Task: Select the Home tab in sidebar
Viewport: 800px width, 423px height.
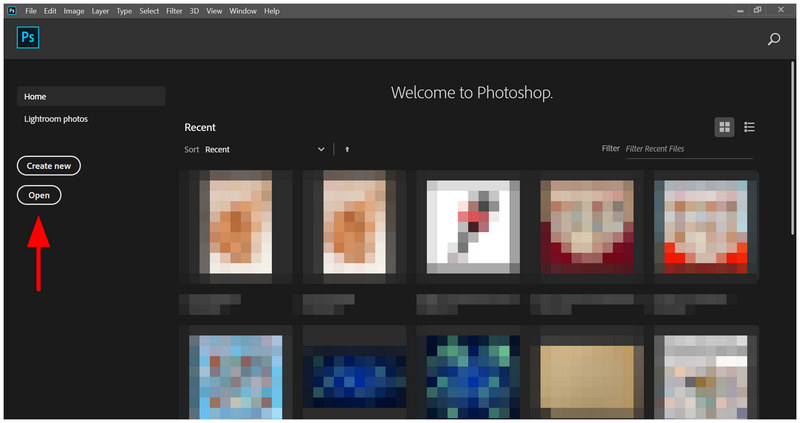Action: pyautogui.click(x=91, y=96)
